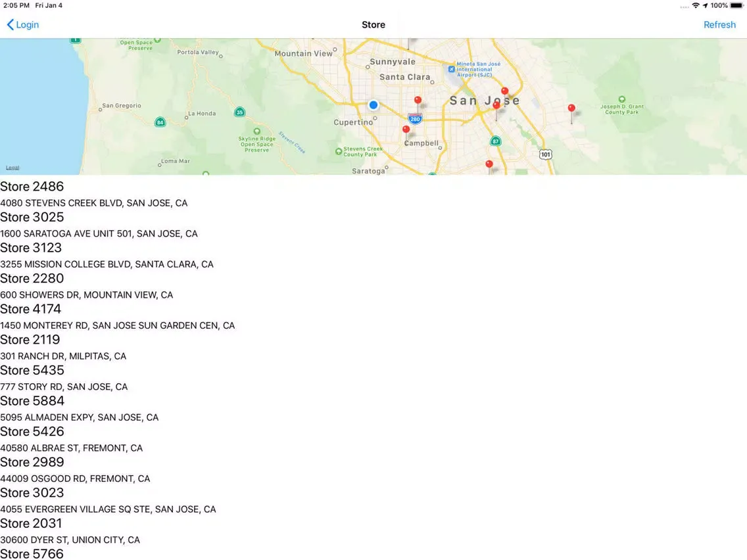Tap the Skyline Ridge Preserve park icon
The height and width of the screenshot is (560, 747).
(x=239, y=139)
